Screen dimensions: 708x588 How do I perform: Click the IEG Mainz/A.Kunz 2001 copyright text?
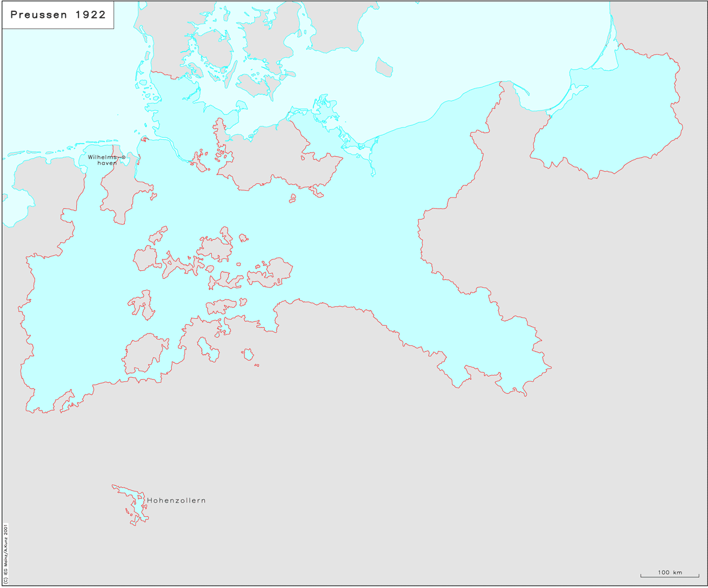5,552
